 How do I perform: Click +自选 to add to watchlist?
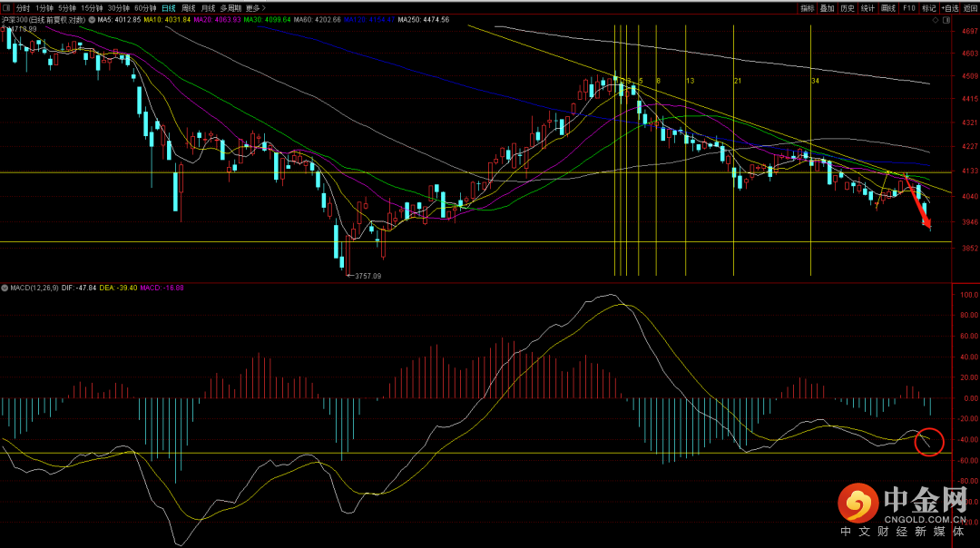coord(948,7)
